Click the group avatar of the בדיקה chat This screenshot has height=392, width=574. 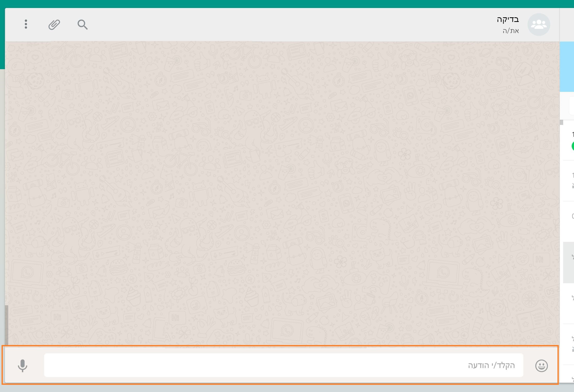click(539, 24)
